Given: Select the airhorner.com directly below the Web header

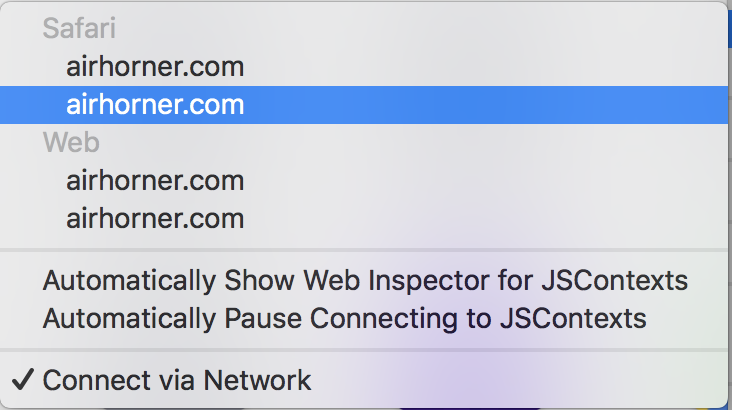Looking at the screenshot, I should coord(155,181).
